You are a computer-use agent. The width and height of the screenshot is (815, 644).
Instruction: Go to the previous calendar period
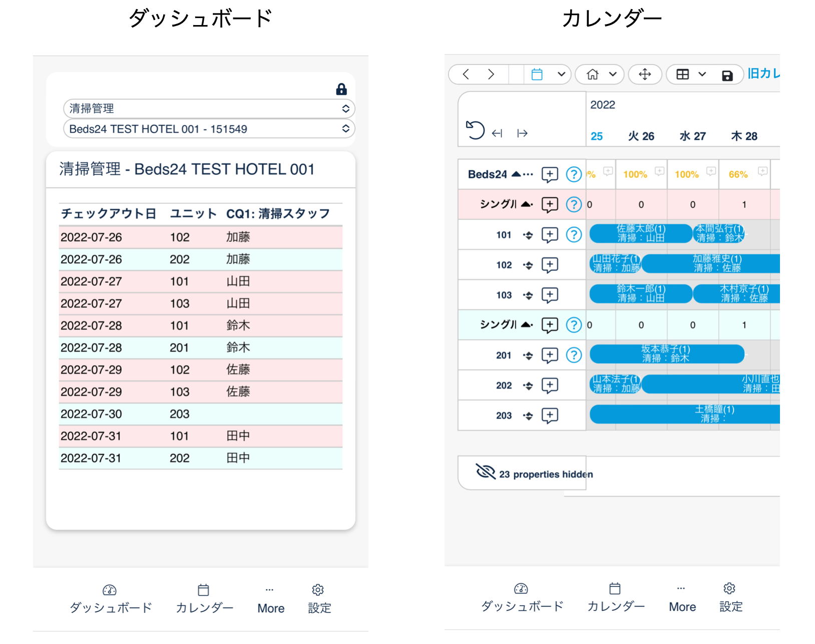click(466, 75)
